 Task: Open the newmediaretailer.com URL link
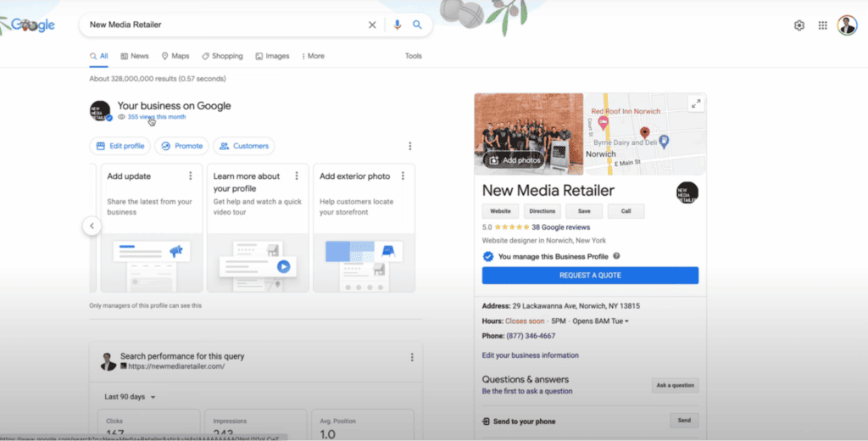(x=176, y=366)
